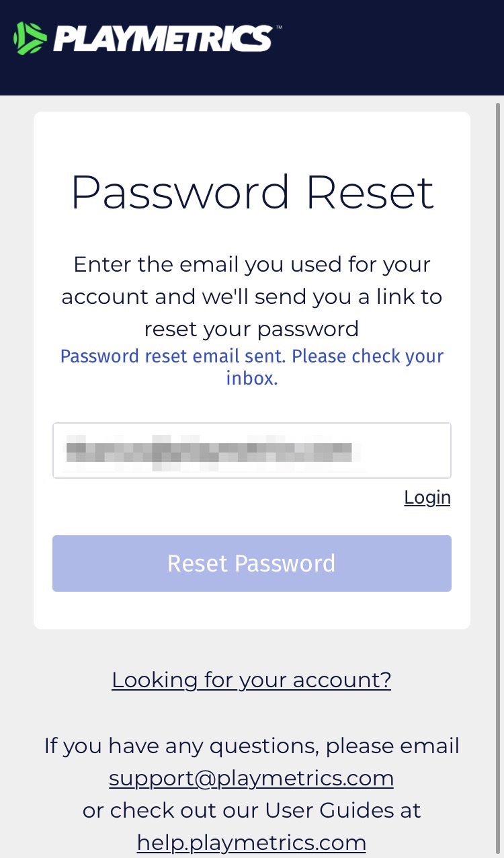The image size is (504, 858).
Task: Click the "If you have any questions" text
Action: pyautogui.click(x=252, y=746)
